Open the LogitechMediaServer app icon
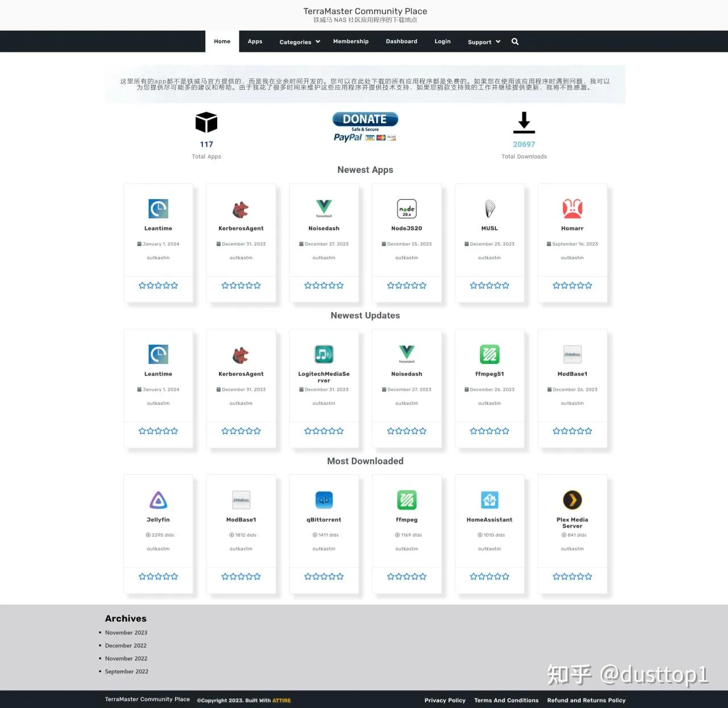The image size is (728, 708). pyautogui.click(x=324, y=354)
